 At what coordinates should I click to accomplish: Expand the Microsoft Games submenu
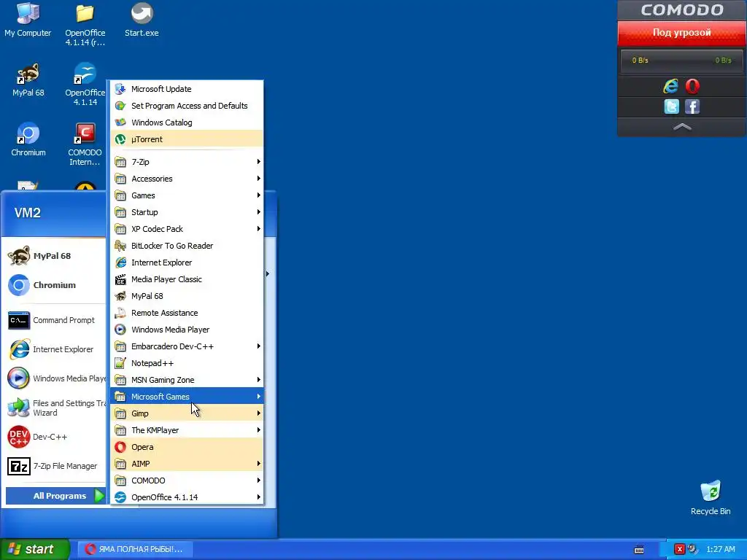(187, 396)
